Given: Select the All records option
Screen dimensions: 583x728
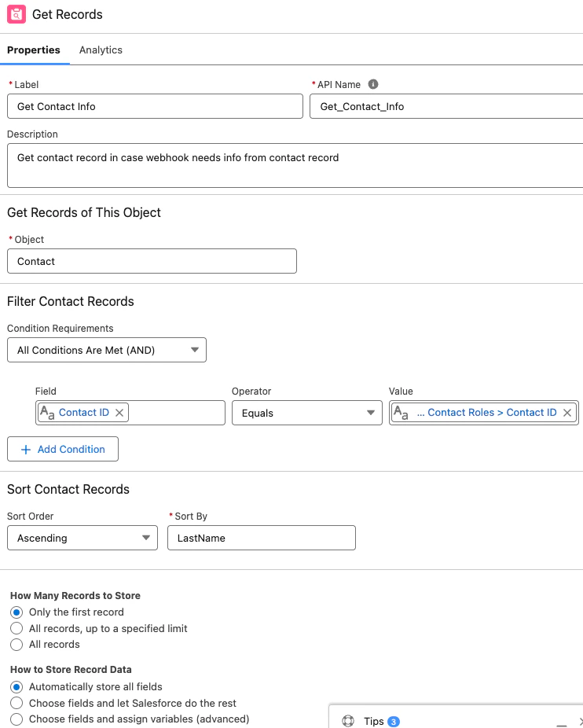Looking at the screenshot, I should 16,645.
